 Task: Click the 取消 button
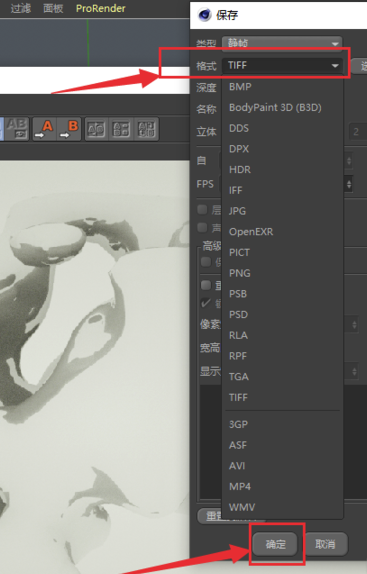point(325,544)
